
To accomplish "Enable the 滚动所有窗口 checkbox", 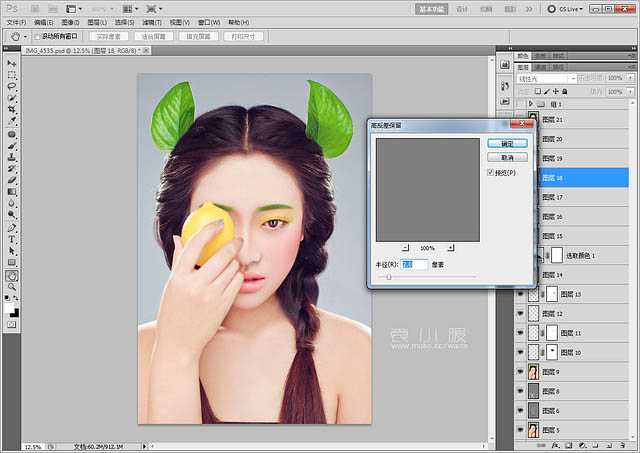I will click(38, 36).
